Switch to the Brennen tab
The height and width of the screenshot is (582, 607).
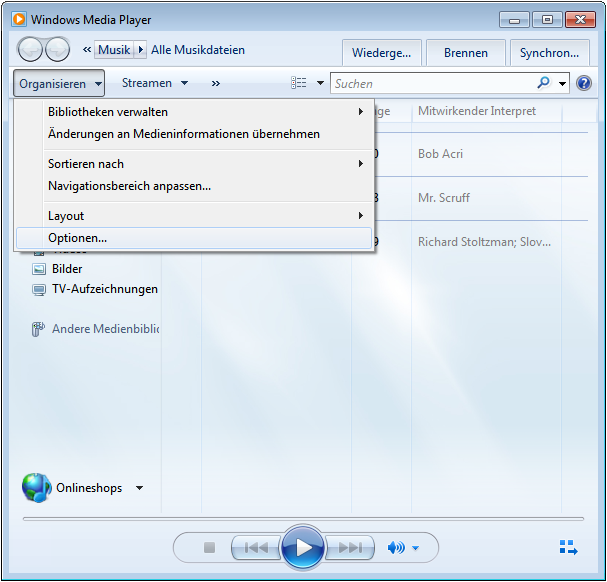pyautogui.click(x=466, y=53)
